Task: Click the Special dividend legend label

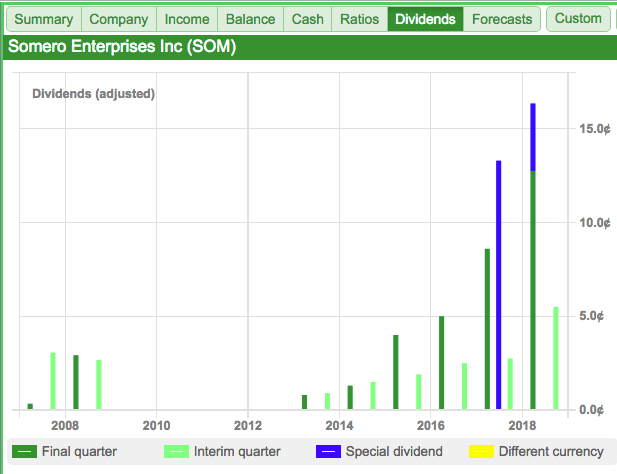Action: tap(394, 452)
